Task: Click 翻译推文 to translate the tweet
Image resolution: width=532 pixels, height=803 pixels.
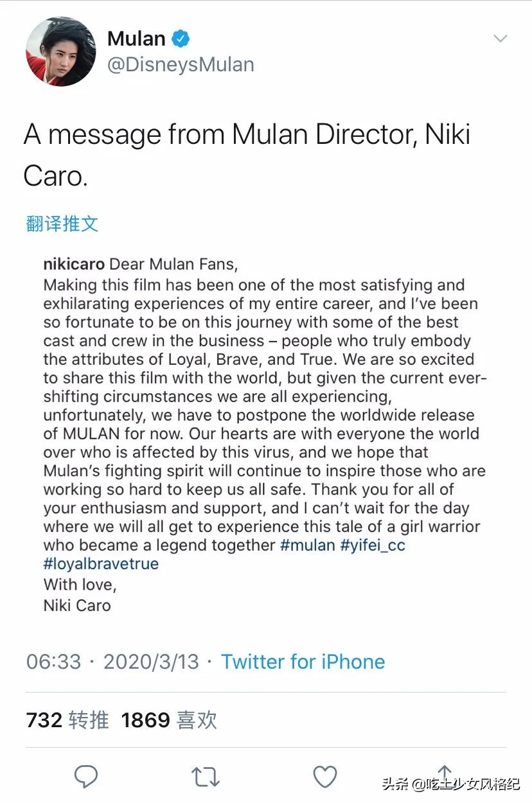Action: [62, 224]
